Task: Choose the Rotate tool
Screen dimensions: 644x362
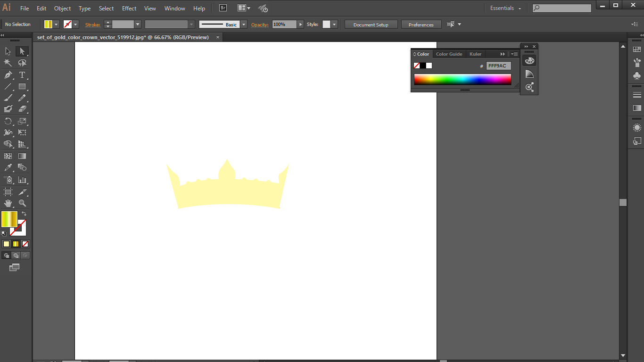Action: (x=8, y=121)
